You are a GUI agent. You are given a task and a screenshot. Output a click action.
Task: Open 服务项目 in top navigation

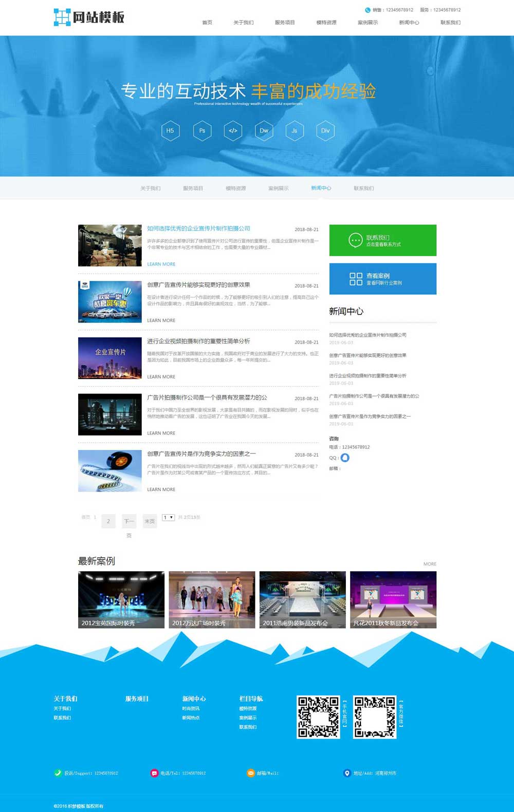click(285, 23)
